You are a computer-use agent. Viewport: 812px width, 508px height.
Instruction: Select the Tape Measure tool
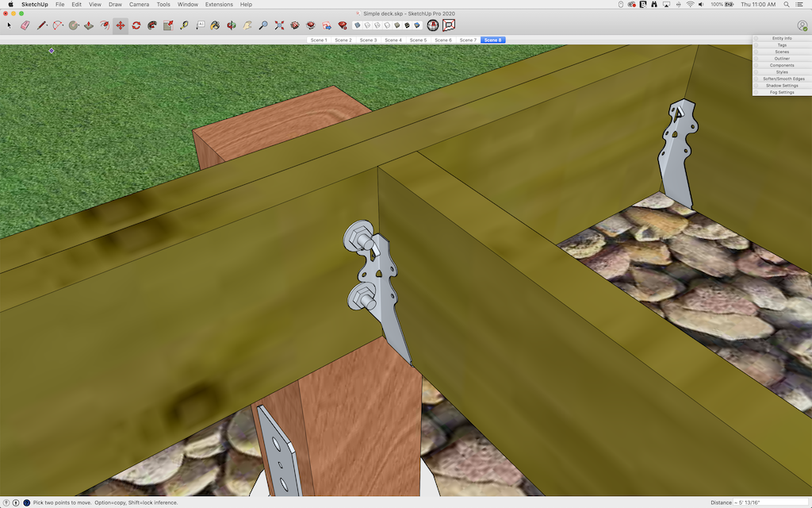tap(183, 25)
